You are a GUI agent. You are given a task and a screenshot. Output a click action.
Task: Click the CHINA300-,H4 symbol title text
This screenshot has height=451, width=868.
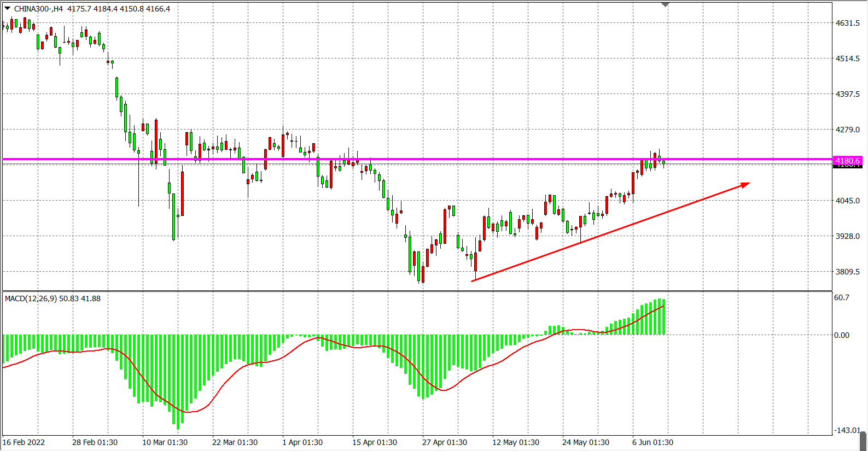[38, 9]
